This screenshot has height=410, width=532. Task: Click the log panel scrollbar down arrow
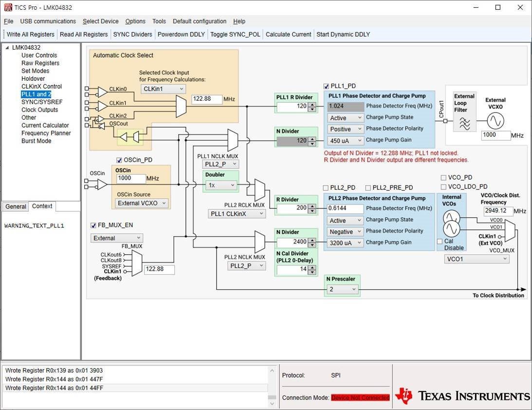coord(272,404)
